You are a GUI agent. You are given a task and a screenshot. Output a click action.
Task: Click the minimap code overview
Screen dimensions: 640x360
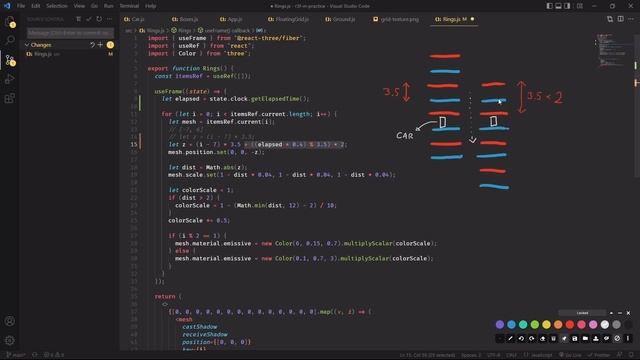point(612,51)
